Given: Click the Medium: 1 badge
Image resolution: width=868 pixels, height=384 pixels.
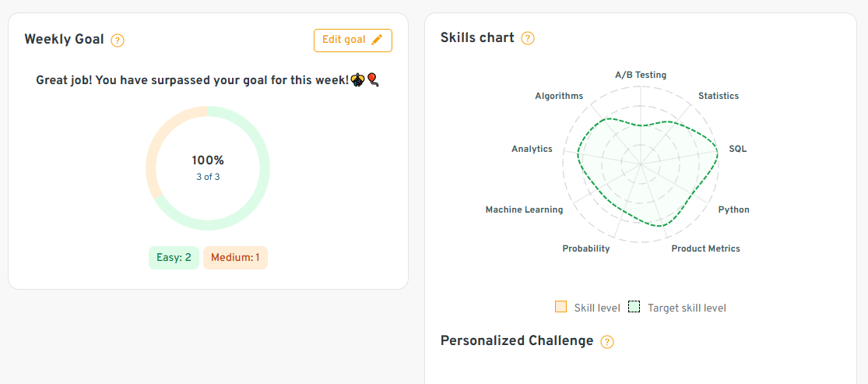Looking at the screenshot, I should (235, 258).
